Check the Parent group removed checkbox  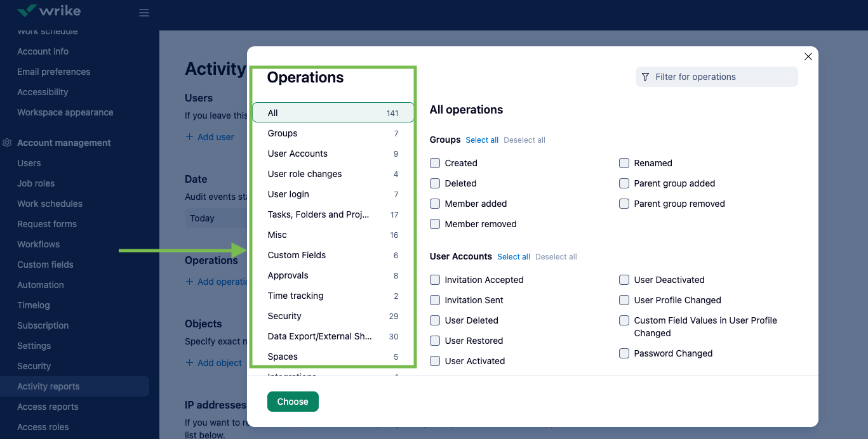(624, 204)
